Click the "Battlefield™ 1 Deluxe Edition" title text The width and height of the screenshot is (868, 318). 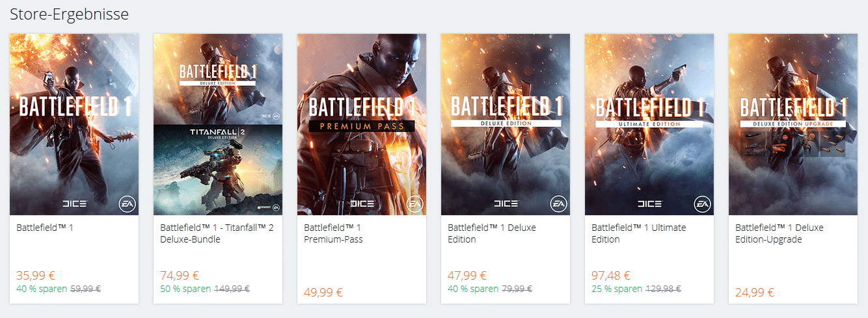[x=491, y=233]
